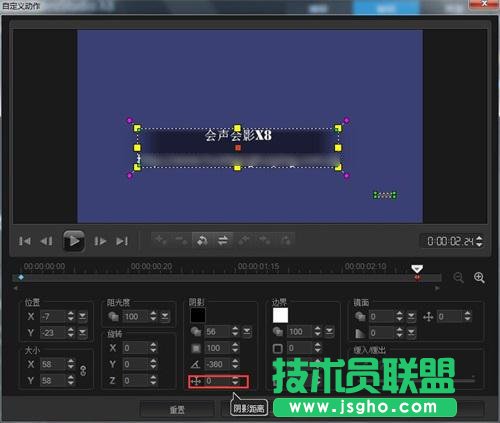The image size is (500, 423).
Task: Click the position Y value field -23
Action: click(x=53, y=332)
